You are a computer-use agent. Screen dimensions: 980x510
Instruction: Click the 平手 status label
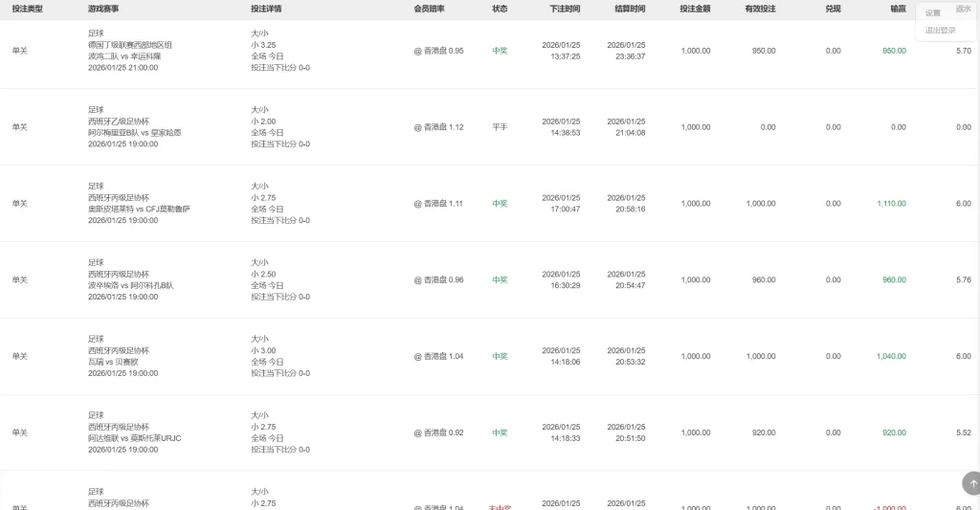pos(500,127)
